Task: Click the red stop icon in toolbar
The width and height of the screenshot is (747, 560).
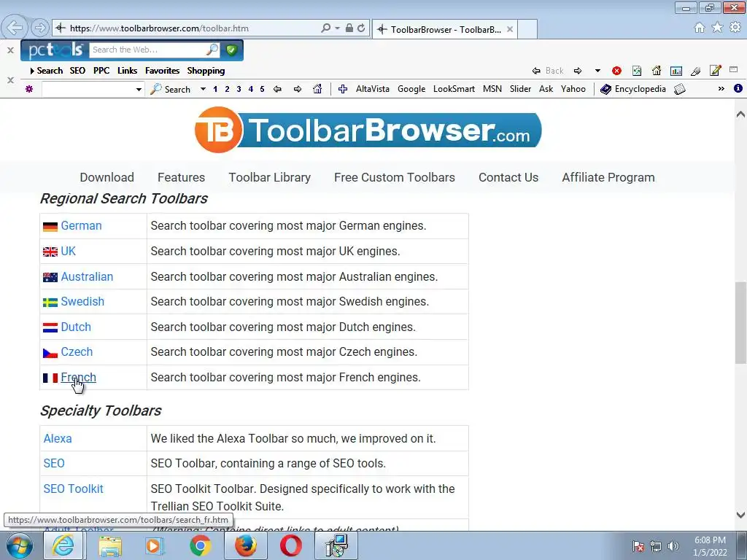Action: [x=616, y=71]
